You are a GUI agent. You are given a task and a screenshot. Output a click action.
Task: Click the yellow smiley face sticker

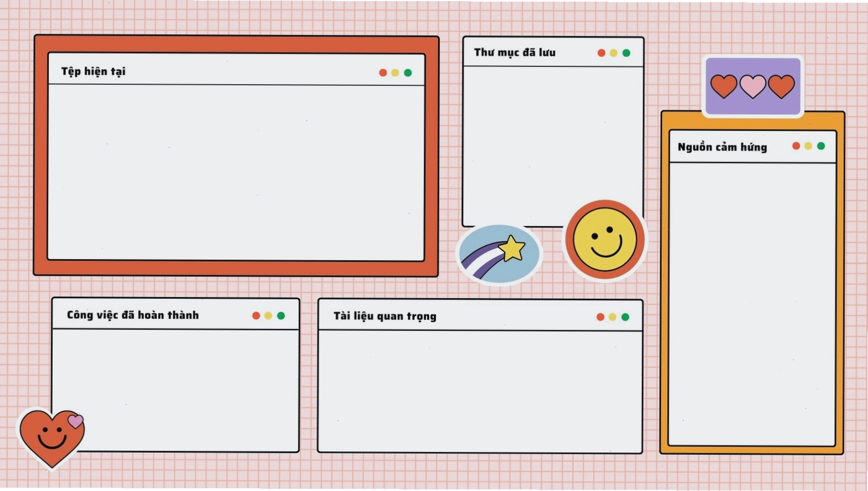[x=605, y=240]
